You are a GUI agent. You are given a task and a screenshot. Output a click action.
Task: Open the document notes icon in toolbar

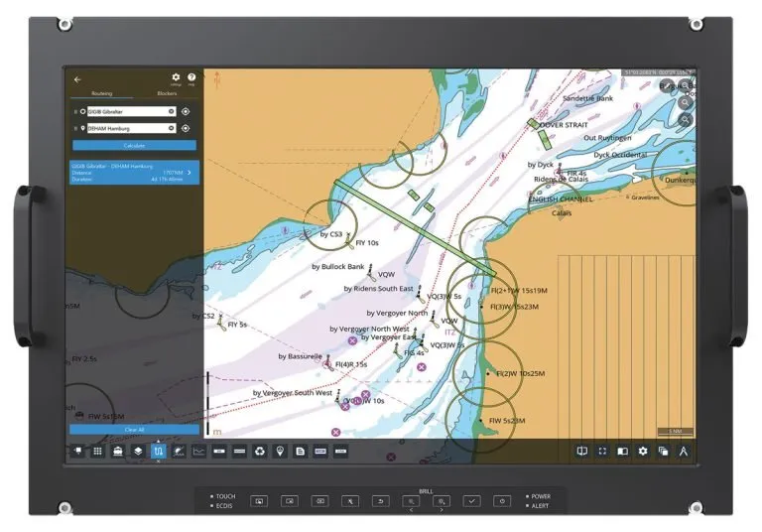pyautogui.click(x=301, y=452)
